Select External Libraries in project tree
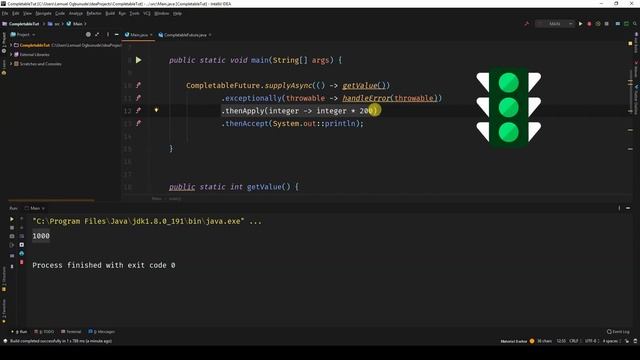Image resolution: width=640 pixels, height=360 pixels. coord(34,54)
